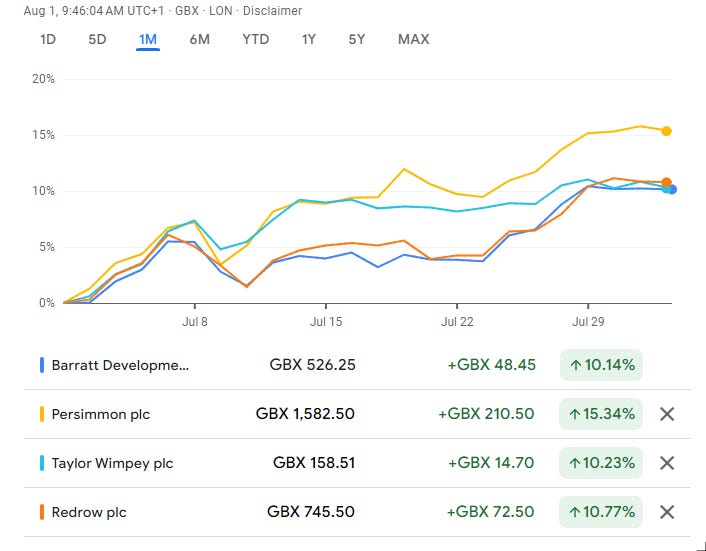Screen dimensions: 706x551
Task: Click the 0% y-axis label
Action: click(46, 303)
